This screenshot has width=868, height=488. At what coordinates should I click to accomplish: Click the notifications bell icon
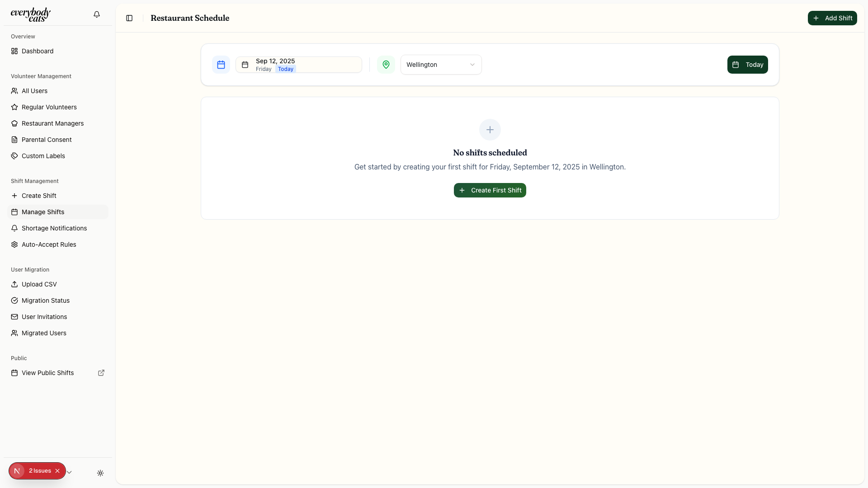pos(97,14)
